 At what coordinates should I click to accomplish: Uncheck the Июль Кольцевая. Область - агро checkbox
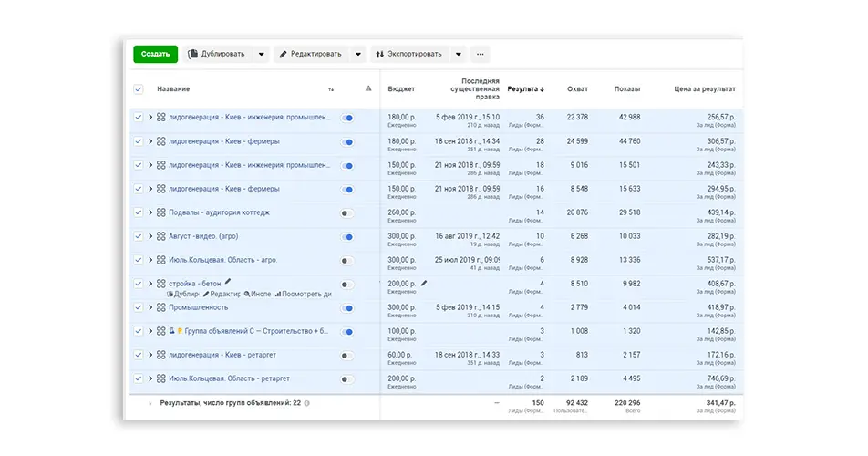coord(139,260)
